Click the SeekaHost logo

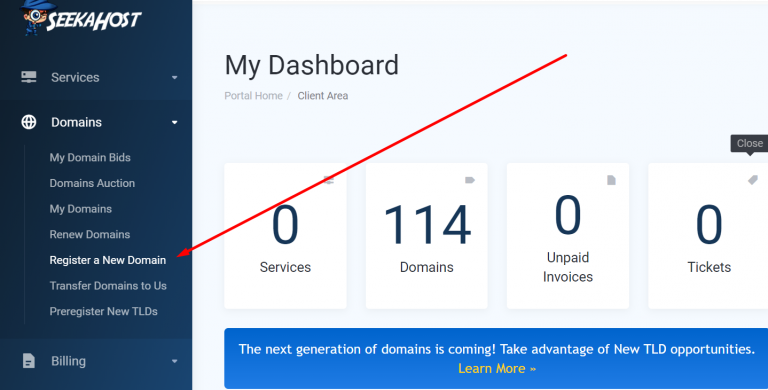[81, 18]
